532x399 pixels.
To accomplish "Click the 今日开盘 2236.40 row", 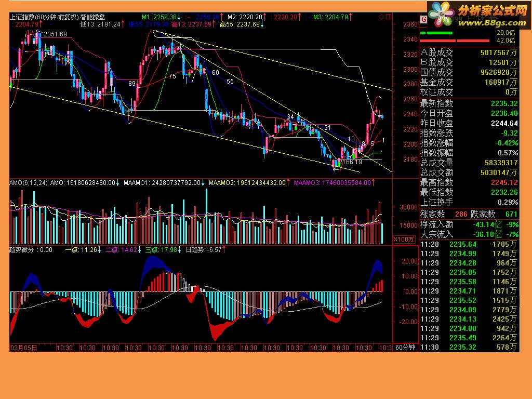I will pos(469,113).
